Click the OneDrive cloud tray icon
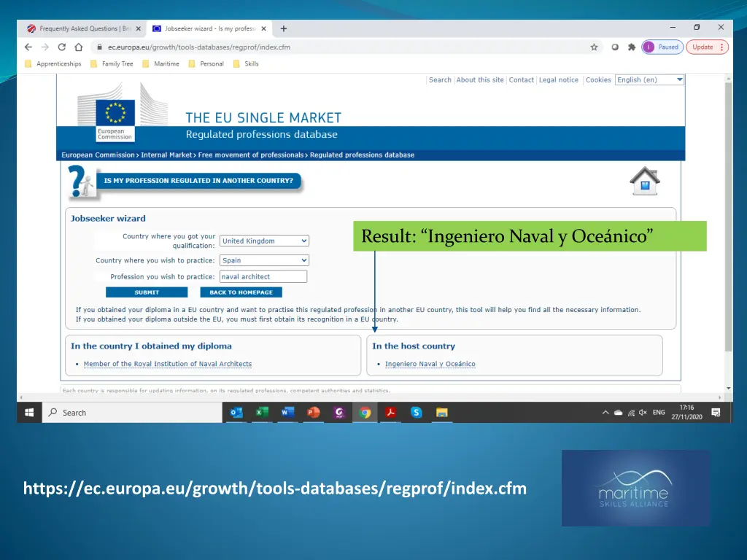This screenshot has width=747, height=560. tap(619, 413)
